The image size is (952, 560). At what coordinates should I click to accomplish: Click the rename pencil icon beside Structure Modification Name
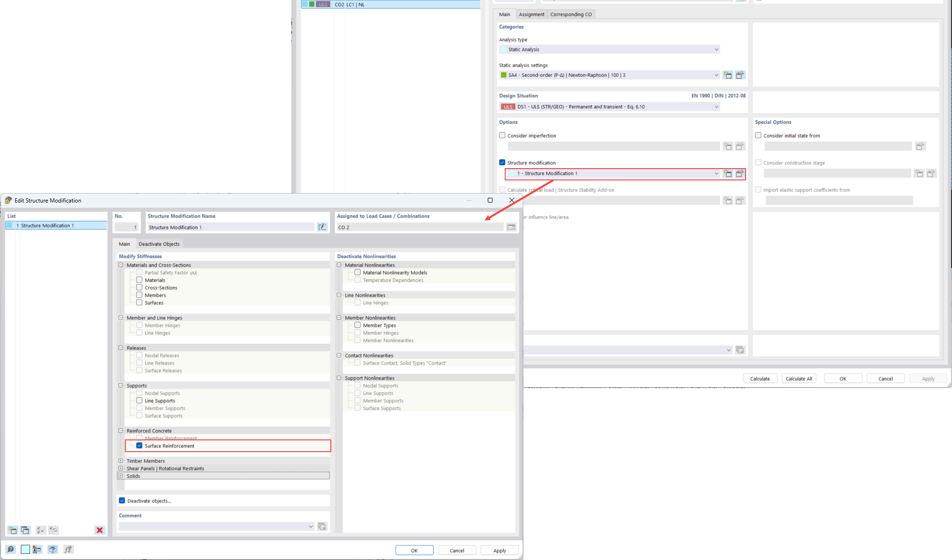tap(322, 227)
